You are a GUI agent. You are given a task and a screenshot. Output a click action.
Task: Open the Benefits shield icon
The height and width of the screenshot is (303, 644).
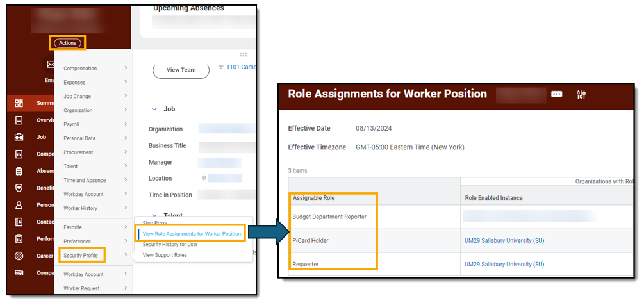(x=19, y=188)
